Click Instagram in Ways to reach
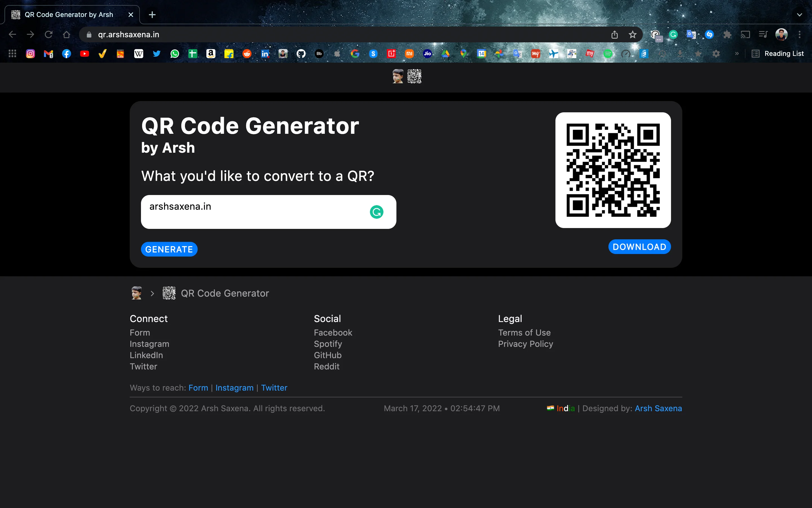Screen dimensions: 812x508 pos(235,388)
